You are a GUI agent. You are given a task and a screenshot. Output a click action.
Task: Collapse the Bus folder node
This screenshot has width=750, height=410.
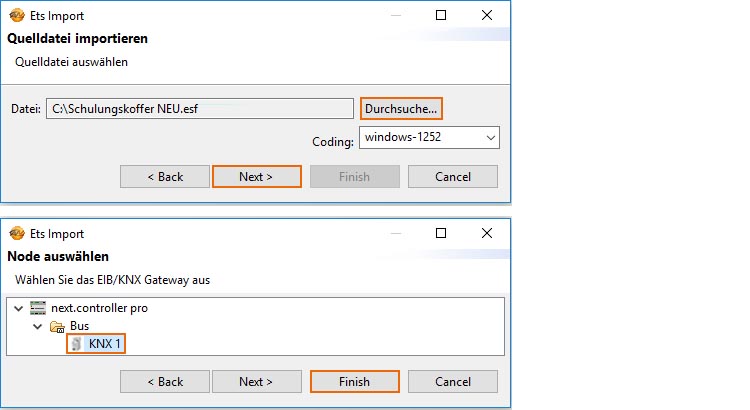pos(36,326)
